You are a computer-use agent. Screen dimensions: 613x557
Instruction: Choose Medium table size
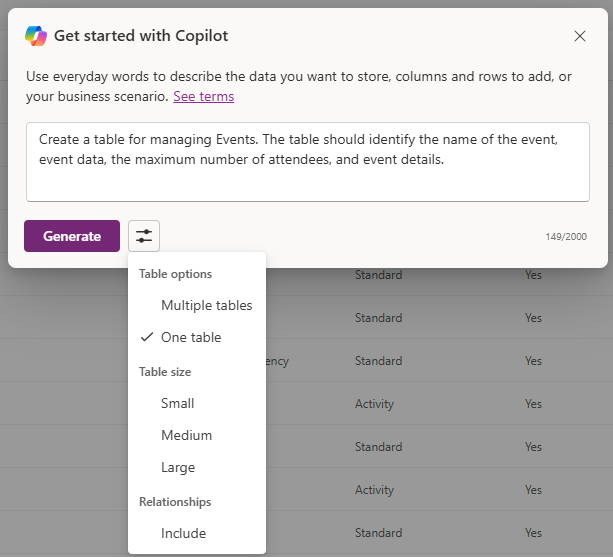click(x=197, y=435)
